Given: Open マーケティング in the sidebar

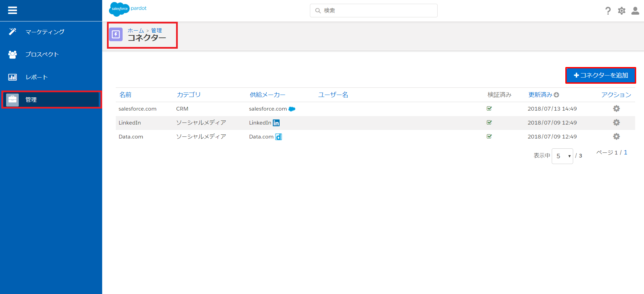Looking at the screenshot, I should click(45, 32).
